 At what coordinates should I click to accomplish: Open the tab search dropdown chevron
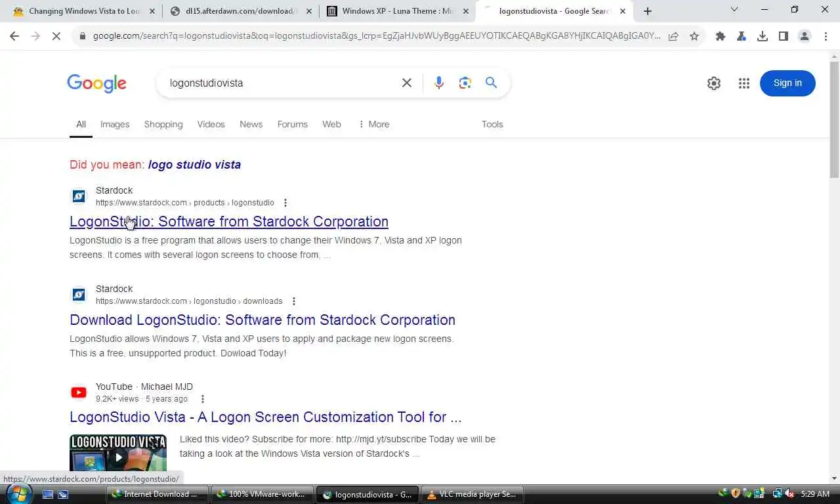click(734, 10)
